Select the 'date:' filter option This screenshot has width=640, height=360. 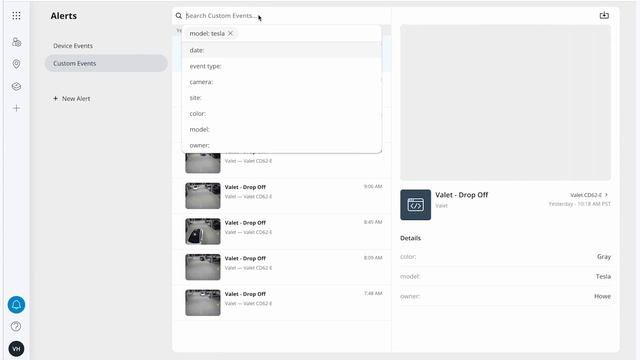pyautogui.click(x=282, y=50)
